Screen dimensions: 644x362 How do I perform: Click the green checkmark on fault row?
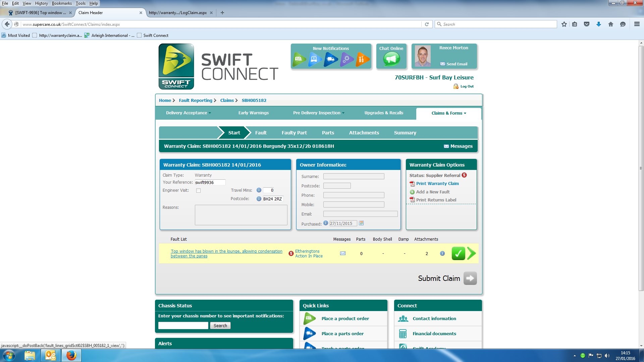click(458, 253)
